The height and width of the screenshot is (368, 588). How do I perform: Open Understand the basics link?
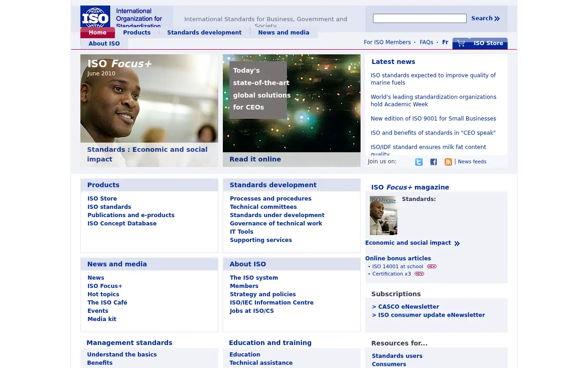[122, 355]
